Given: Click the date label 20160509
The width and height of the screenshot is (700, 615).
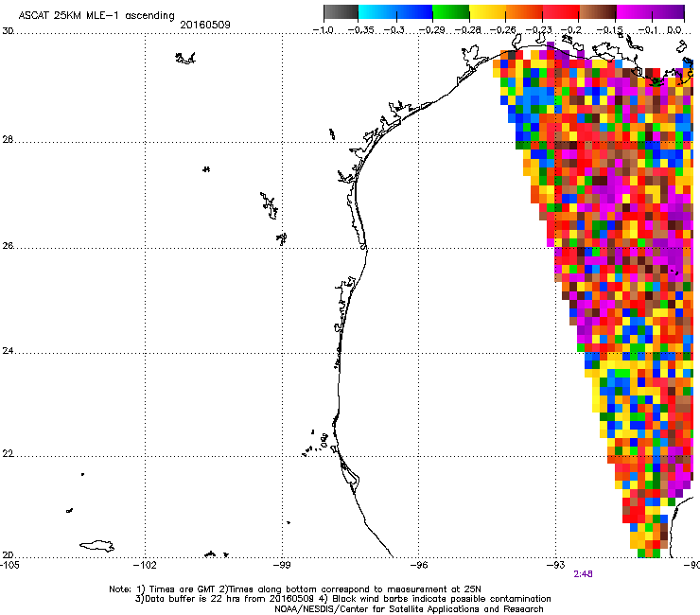Looking at the screenshot, I should pyautogui.click(x=205, y=25).
